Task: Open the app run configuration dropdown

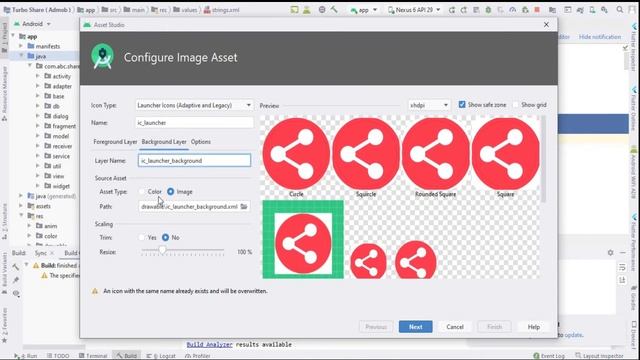Action: coord(363,10)
